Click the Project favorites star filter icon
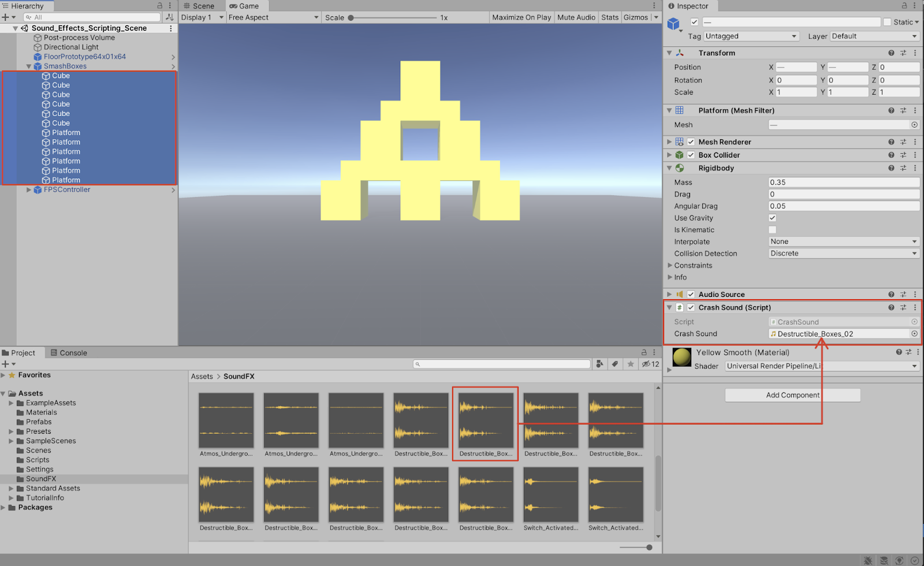This screenshot has height=566, width=924. 631,364
